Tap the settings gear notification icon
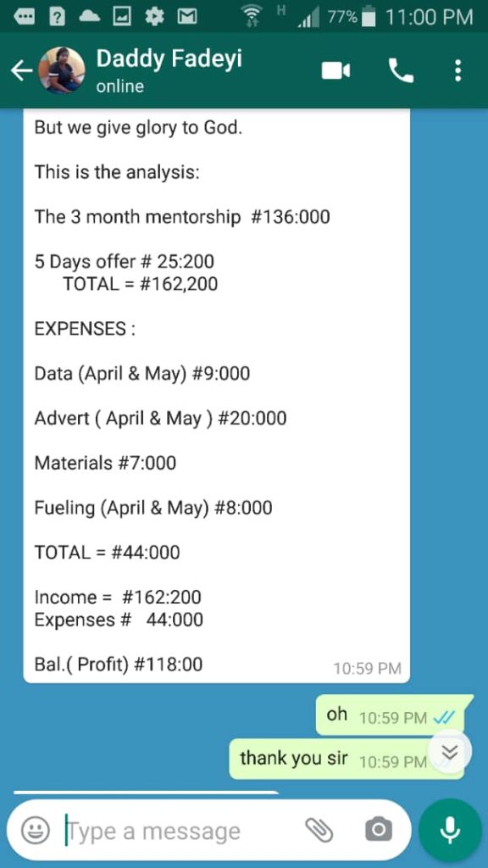488x868 pixels. pos(154,17)
